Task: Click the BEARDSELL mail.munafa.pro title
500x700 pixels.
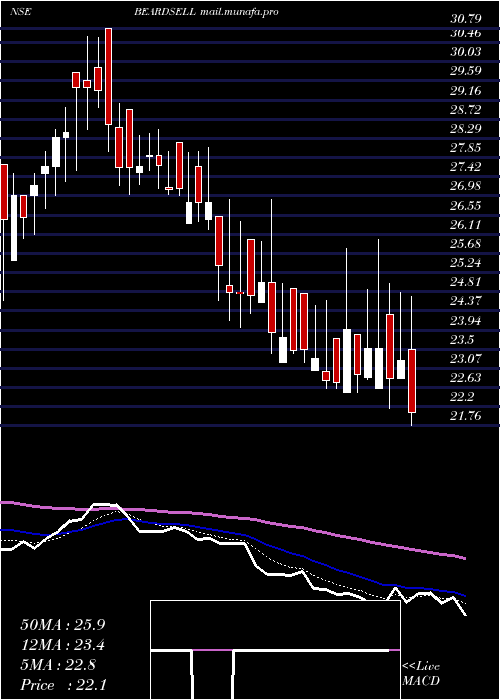Action: tap(206, 12)
